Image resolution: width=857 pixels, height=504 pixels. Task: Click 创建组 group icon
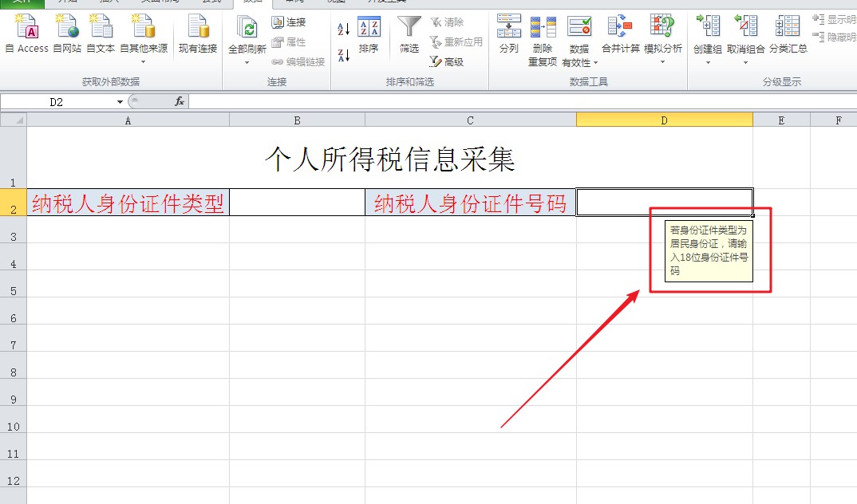click(x=708, y=27)
